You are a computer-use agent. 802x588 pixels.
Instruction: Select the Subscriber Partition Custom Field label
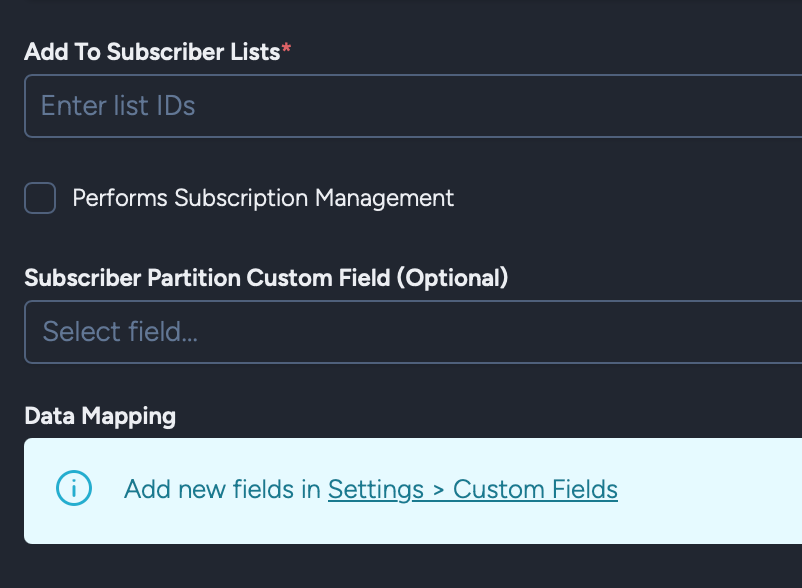(268, 277)
